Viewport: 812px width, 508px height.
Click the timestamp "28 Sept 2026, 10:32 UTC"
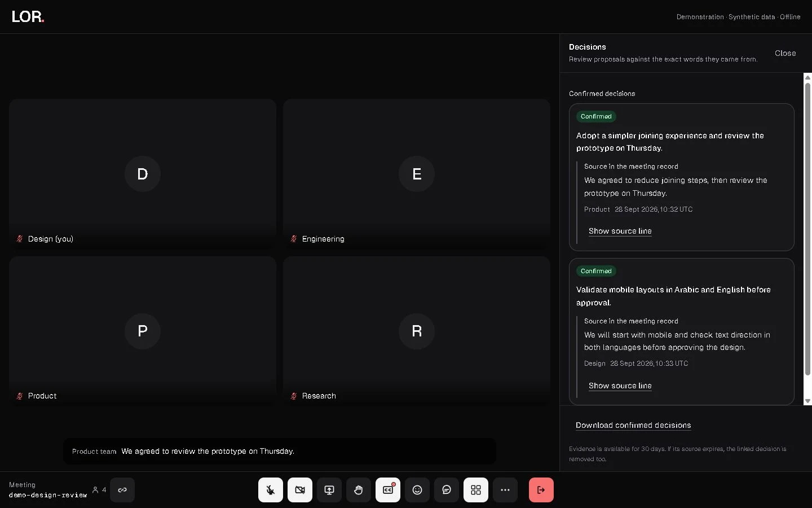[654, 209]
